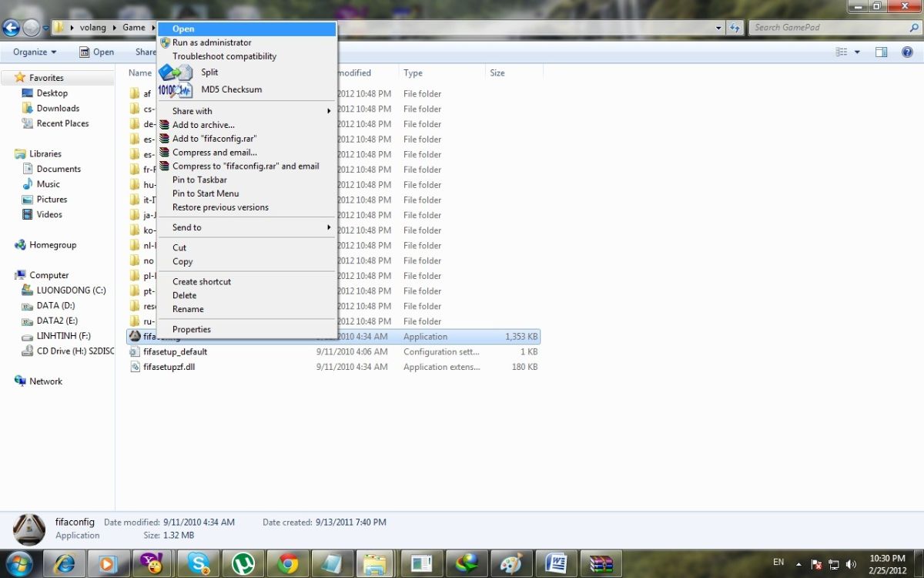Select DATA (D:) drive

point(55,306)
